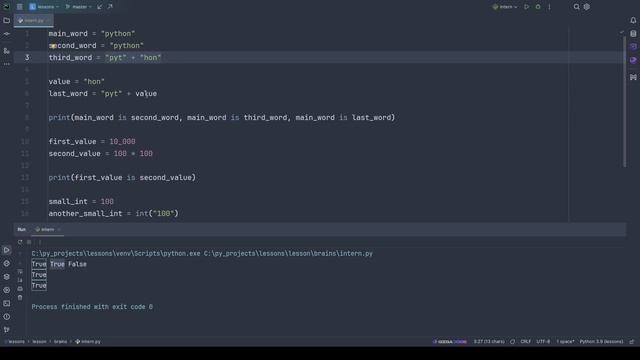The image size is (640, 360).
Task: Open the first purple plugin tool window icon
Action: 633,47
